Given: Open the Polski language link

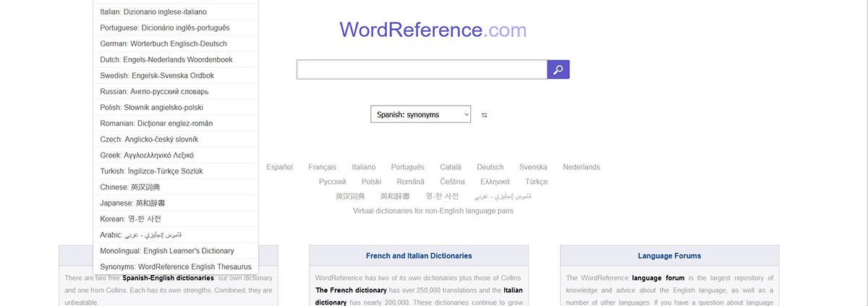Looking at the screenshot, I should click(x=371, y=182).
